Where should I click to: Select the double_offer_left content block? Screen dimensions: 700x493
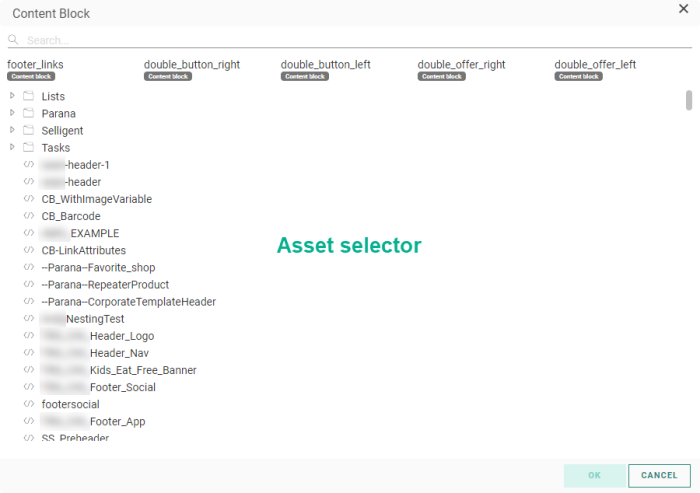click(595, 65)
